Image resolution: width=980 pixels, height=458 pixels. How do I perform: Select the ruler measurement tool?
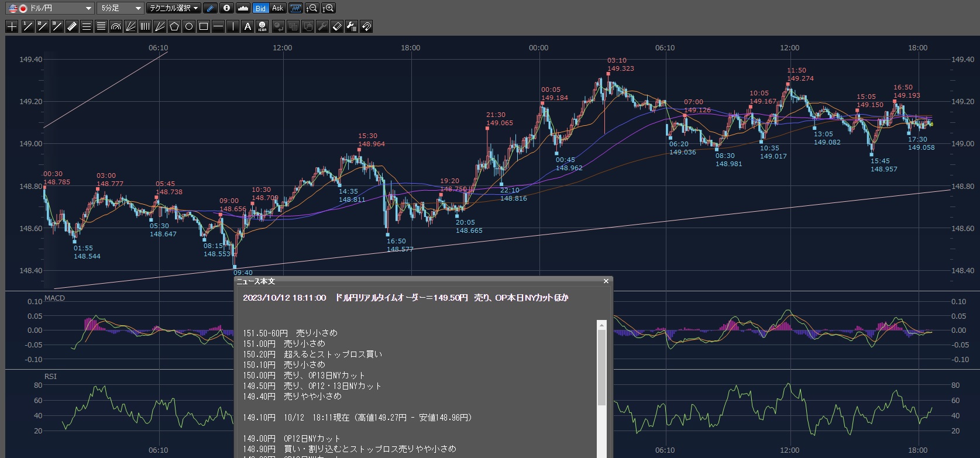tap(71, 26)
